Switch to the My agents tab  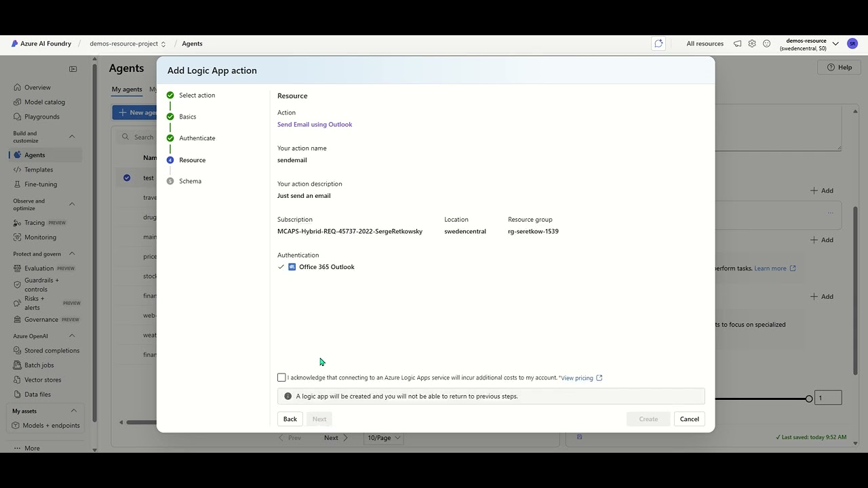click(127, 89)
